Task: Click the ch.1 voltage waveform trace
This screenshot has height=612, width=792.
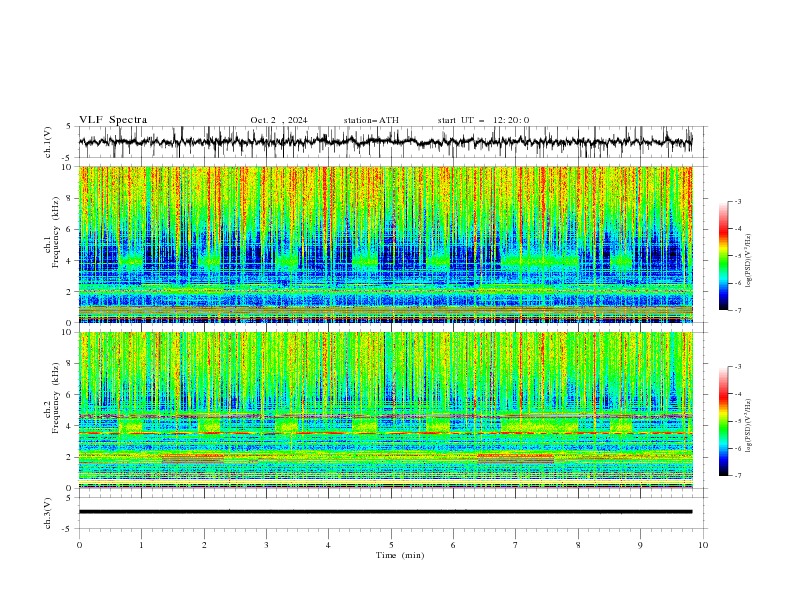Action: coord(385,142)
